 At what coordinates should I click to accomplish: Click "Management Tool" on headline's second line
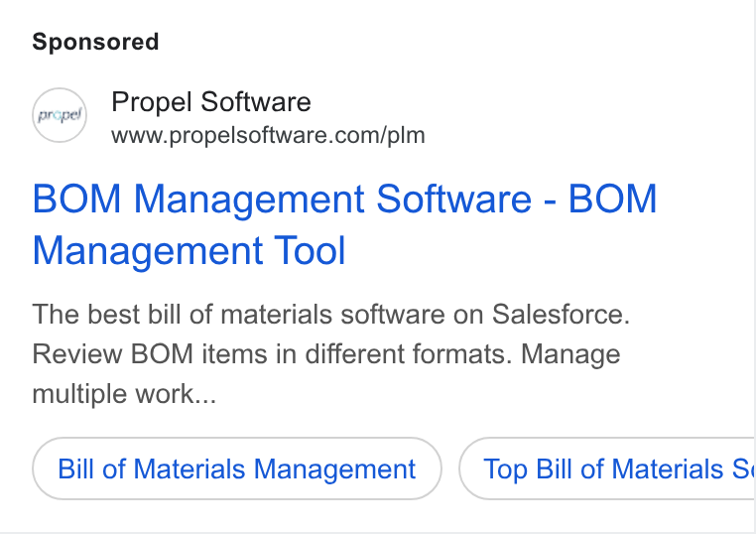(x=189, y=250)
